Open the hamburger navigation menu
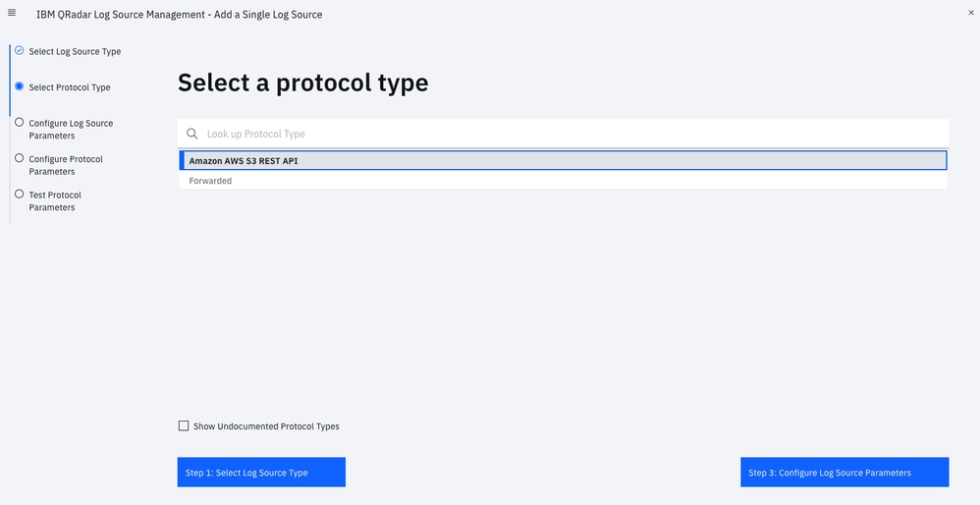The image size is (980, 505). coord(12,12)
